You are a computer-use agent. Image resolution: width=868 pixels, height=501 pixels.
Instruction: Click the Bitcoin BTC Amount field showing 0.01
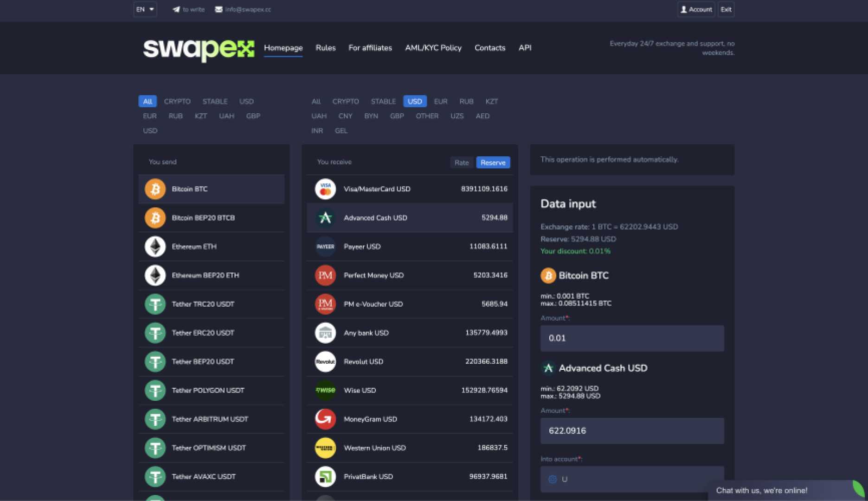coord(632,338)
